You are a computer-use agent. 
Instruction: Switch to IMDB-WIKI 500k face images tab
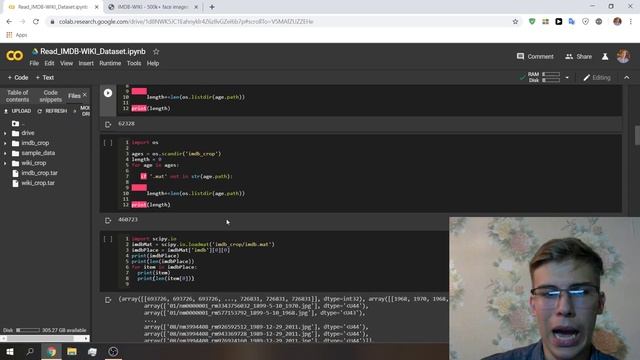153,7
